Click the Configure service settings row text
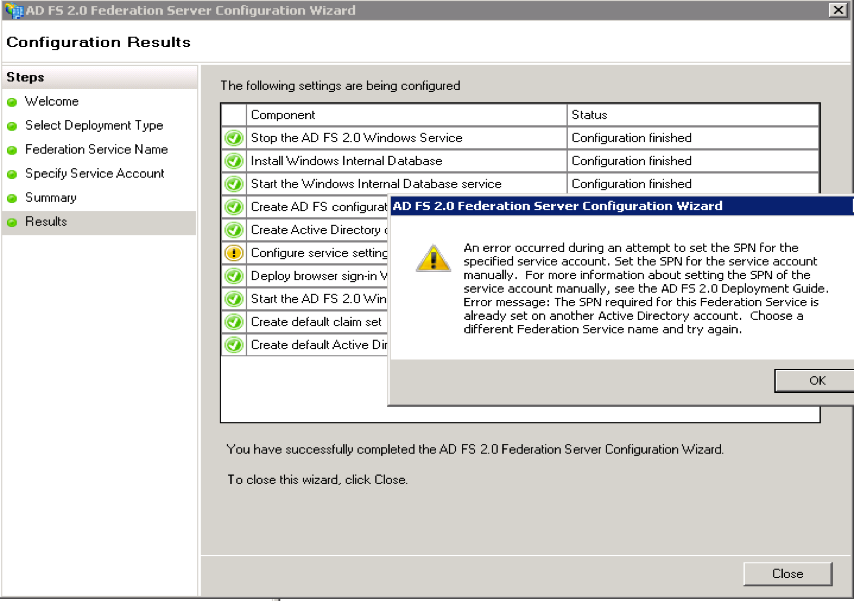The image size is (854, 601). (x=319, y=253)
